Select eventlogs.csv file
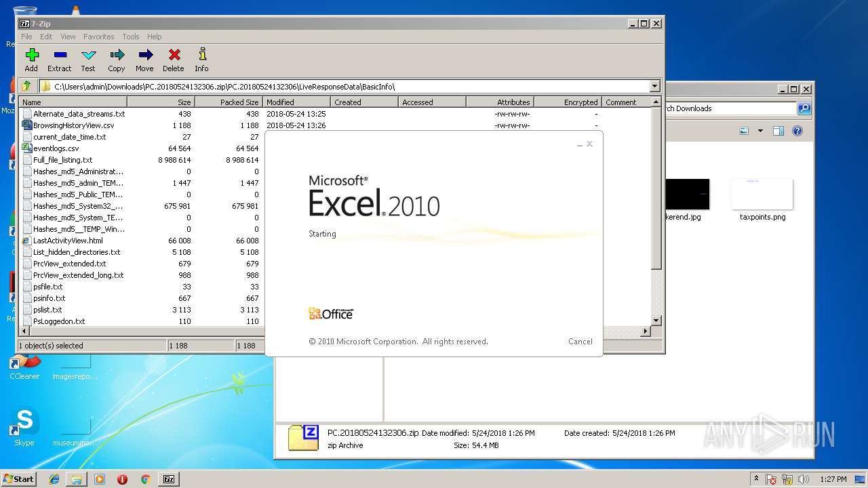 [56, 148]
